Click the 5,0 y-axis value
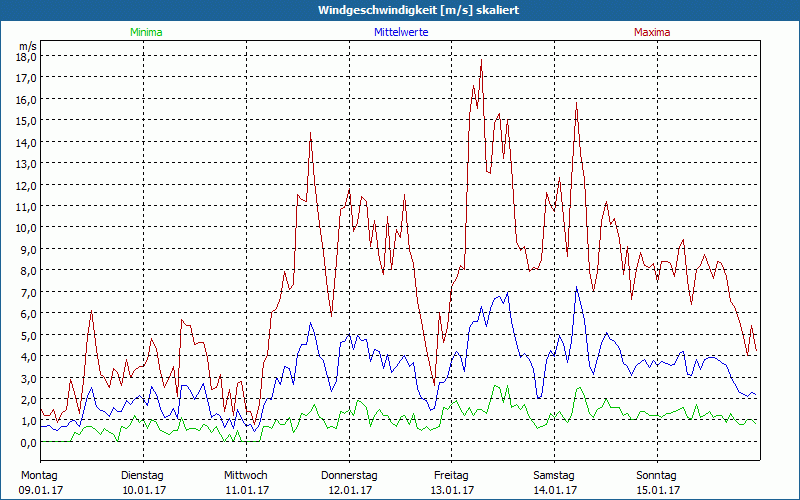The height and width of the screenshot is (500, 800). point(29,335)
